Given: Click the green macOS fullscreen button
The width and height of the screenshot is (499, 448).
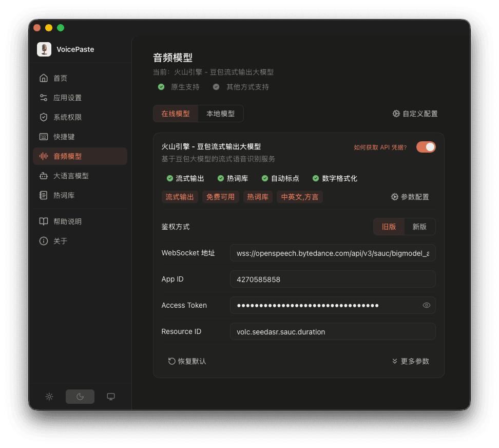Looking at the screenshot, I should pyautogui.click(x=61, y=28).
